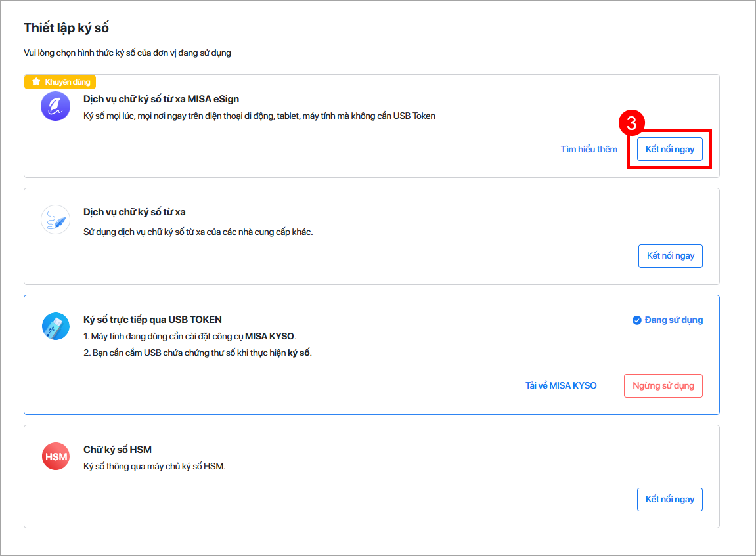
Task: Stop using USB Token via Ngừng sử dụng
Action: [x=663, y=386]
